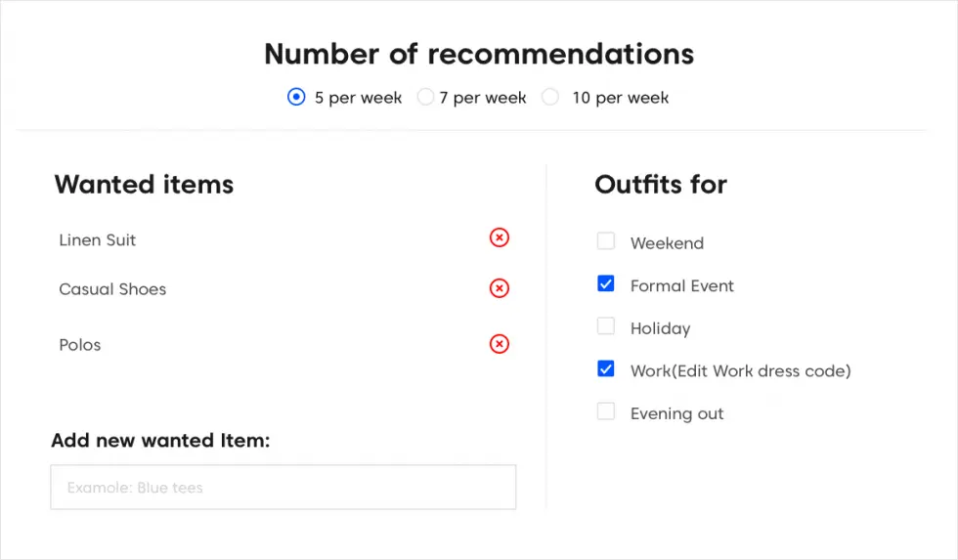Remove Polos using its red X icon
This screenshot has height=560, width=958.
500,344
